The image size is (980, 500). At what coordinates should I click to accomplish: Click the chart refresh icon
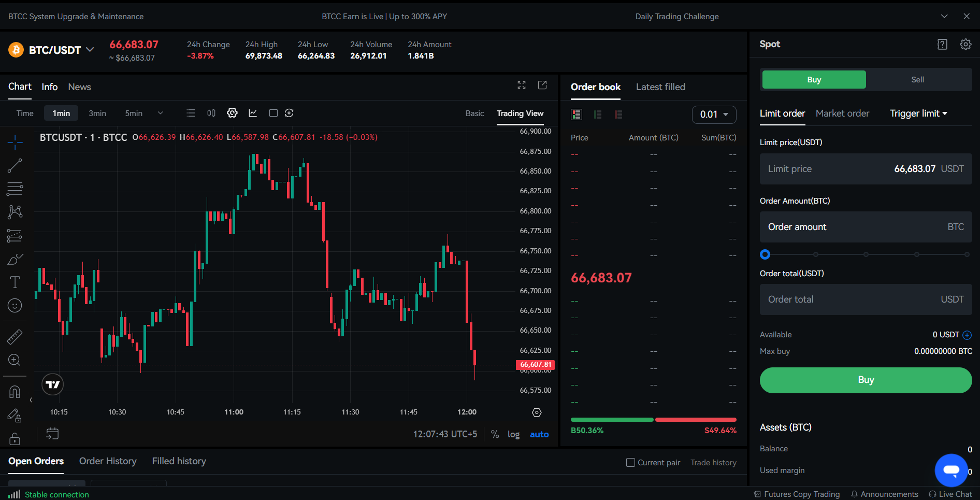point(289,113)
